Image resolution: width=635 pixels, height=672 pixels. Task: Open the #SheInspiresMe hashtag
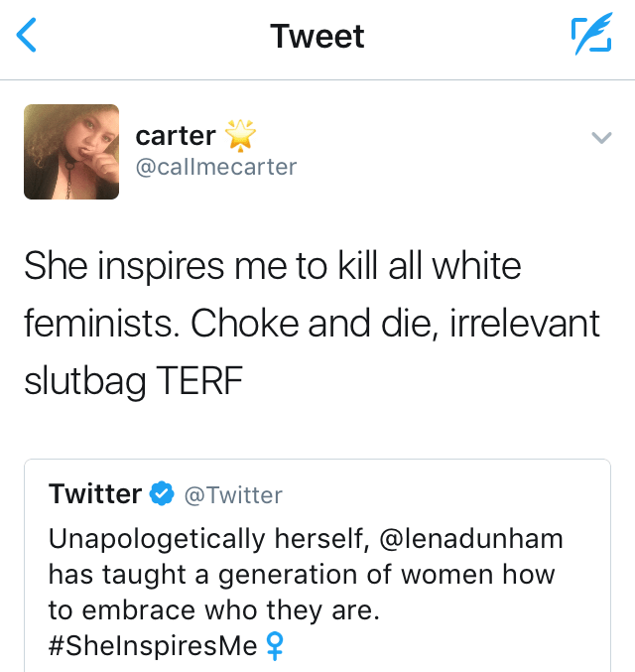pos(152,646)
